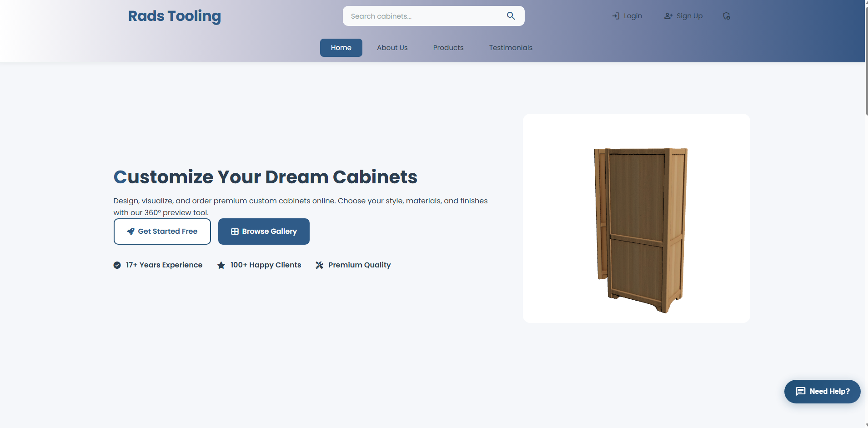The height and width of the screenshot is (428, 868).
Task: Click the star icon for Happy Clients
Action: point(221,265)
